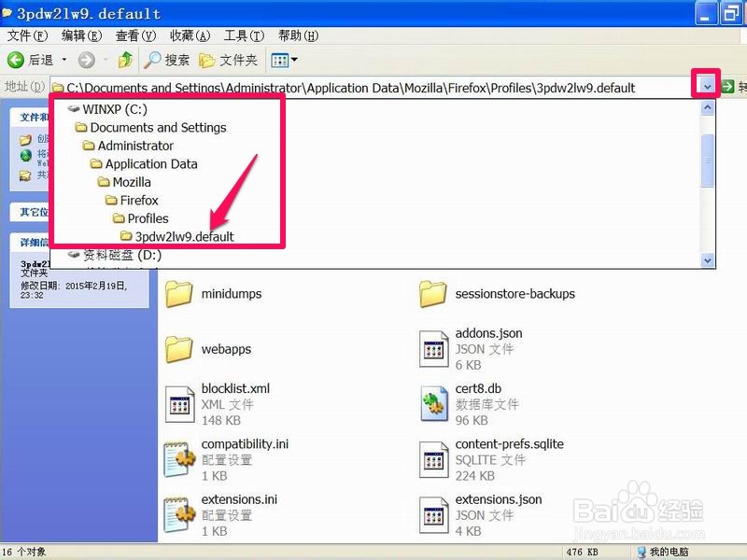Screen dimensions: 747x560
Task: Collapse the address bar dropdown arrow
Action: (x=707, y=87)
